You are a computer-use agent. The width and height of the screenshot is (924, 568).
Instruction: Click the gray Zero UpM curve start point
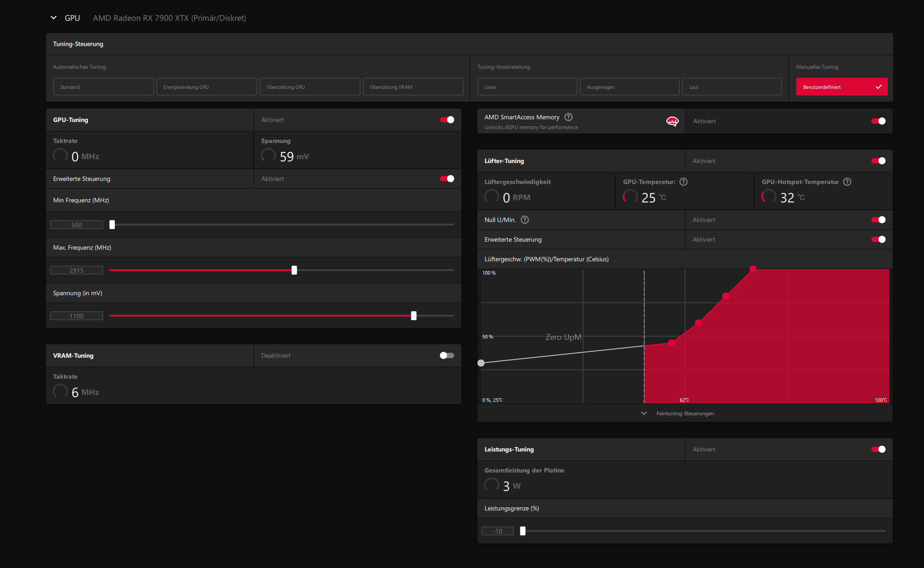point(481,363)
